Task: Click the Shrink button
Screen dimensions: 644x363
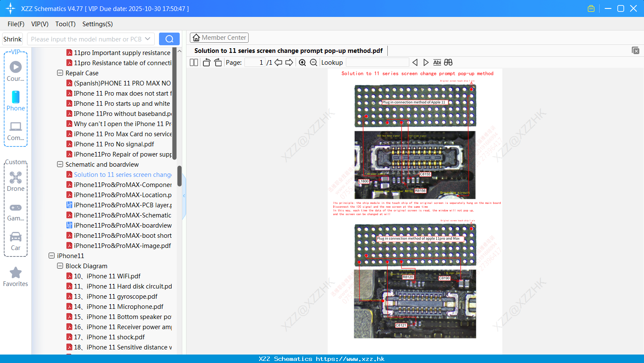Action: pyautogui.click(x=13, y=39)
